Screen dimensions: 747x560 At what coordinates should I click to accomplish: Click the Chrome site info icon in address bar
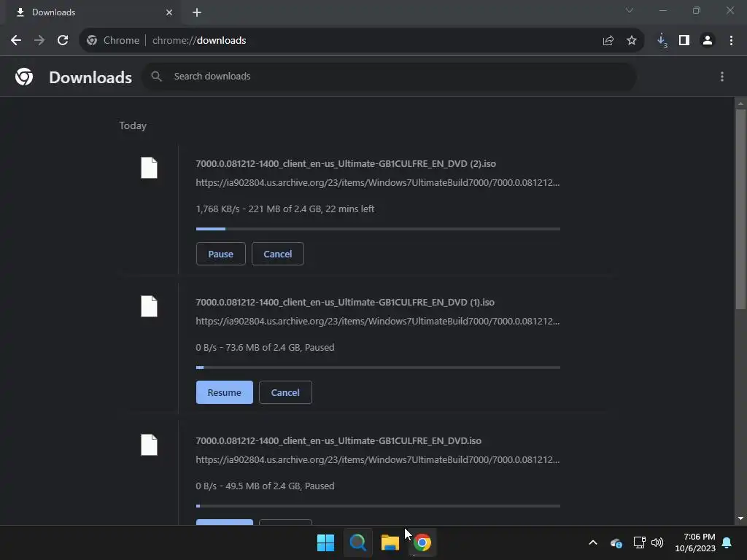[92, 41]
